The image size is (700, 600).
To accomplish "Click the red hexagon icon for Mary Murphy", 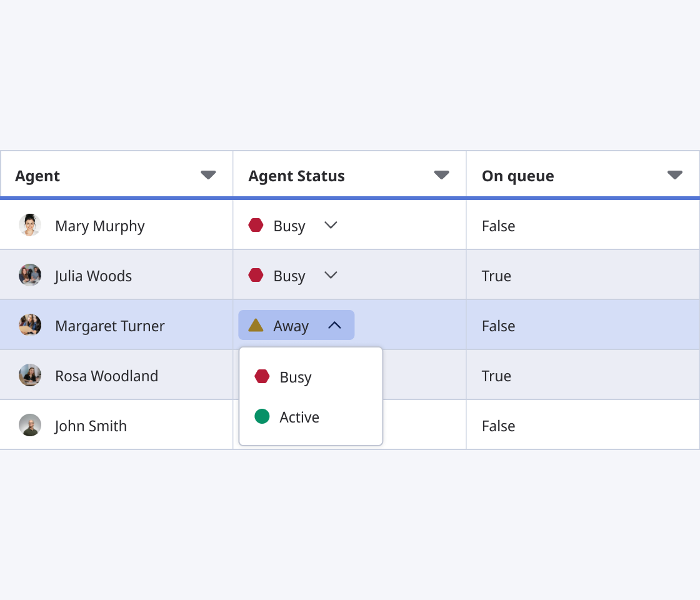I will tap(256, 225).
